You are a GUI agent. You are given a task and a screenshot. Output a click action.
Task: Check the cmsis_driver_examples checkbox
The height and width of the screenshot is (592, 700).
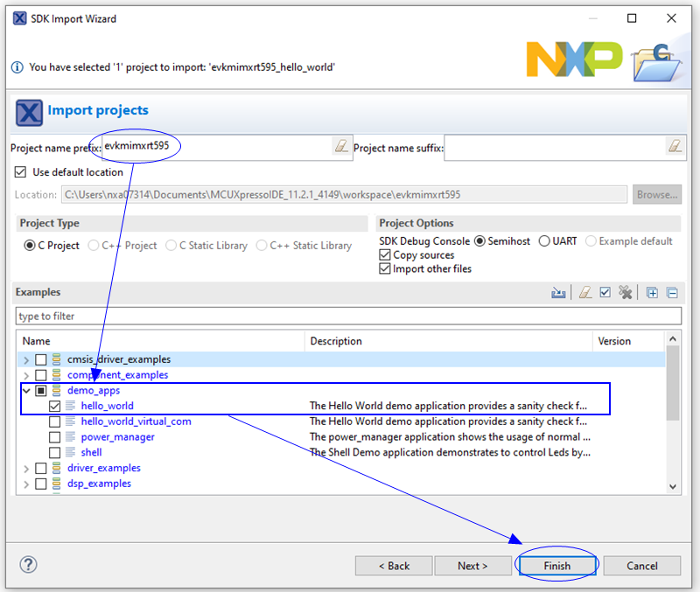tap(40, 359)
